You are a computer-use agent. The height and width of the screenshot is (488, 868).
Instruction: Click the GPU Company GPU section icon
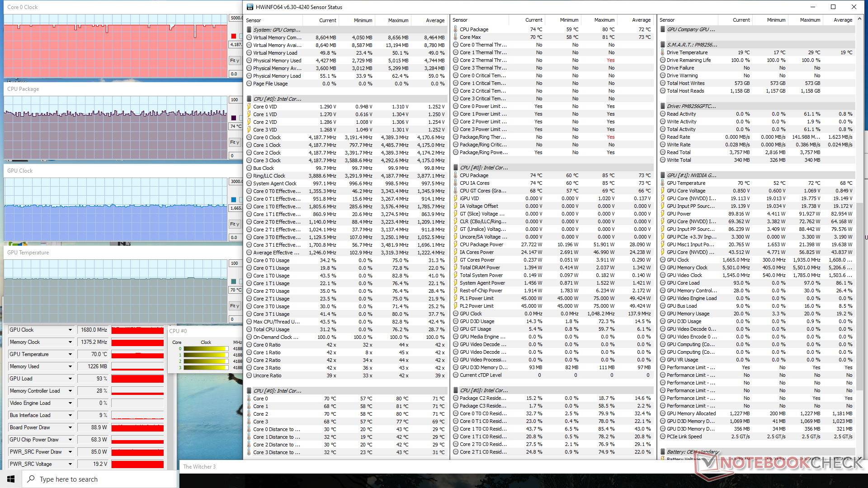[x=663, y=29]
